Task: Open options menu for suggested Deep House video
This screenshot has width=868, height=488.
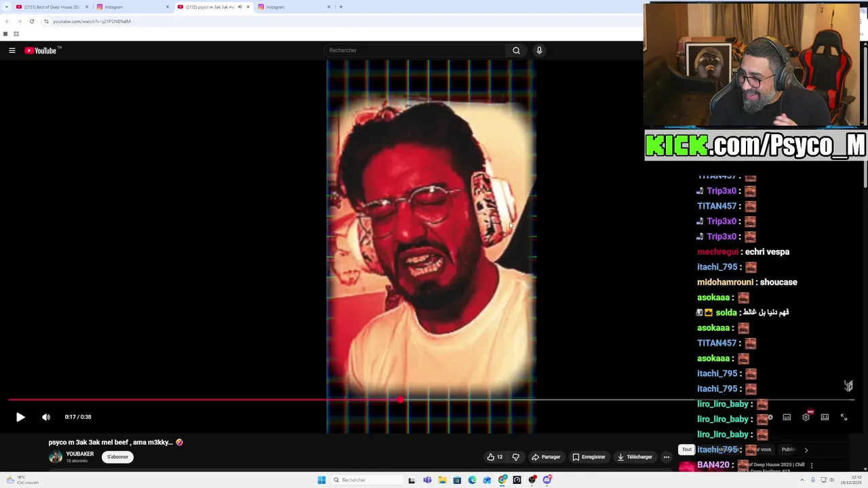Action: tap(811, 466)
